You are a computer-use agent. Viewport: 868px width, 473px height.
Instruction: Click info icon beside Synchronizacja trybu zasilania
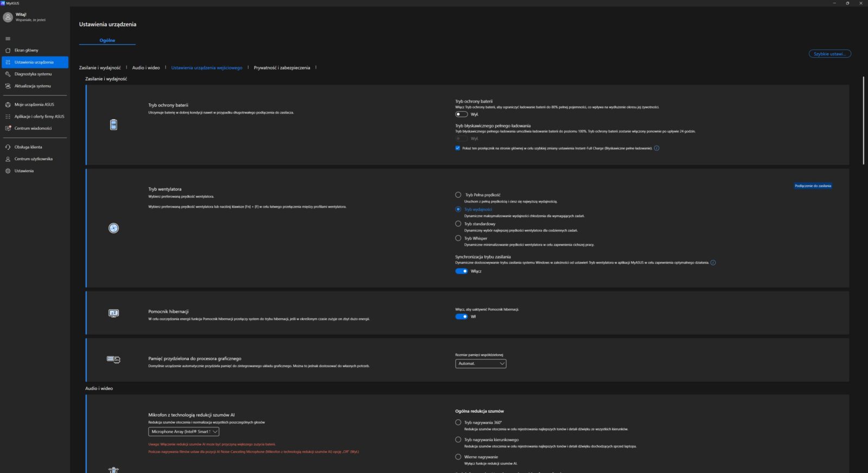pos(713,263)
